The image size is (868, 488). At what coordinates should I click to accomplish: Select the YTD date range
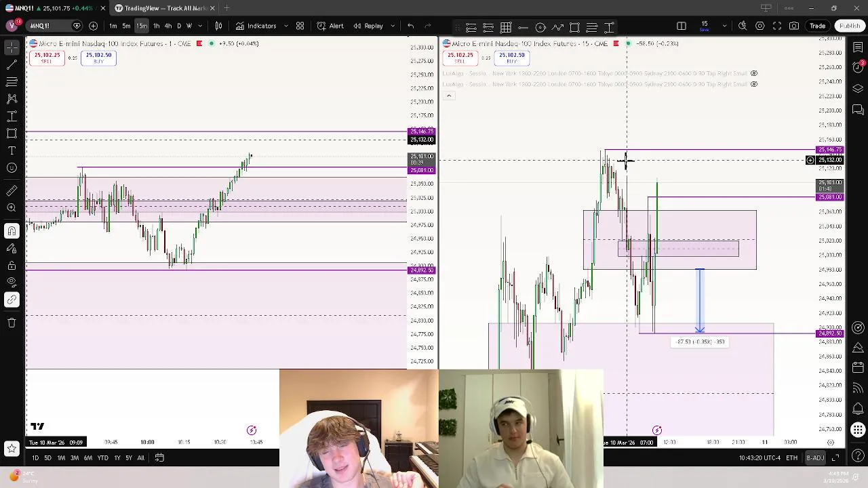coord(102,458)
